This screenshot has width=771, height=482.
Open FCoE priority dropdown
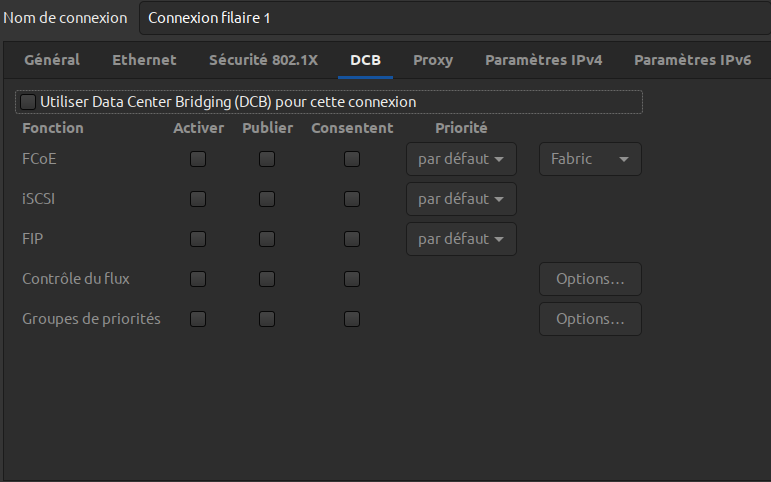pyautogui.click(x=461, y=159)
